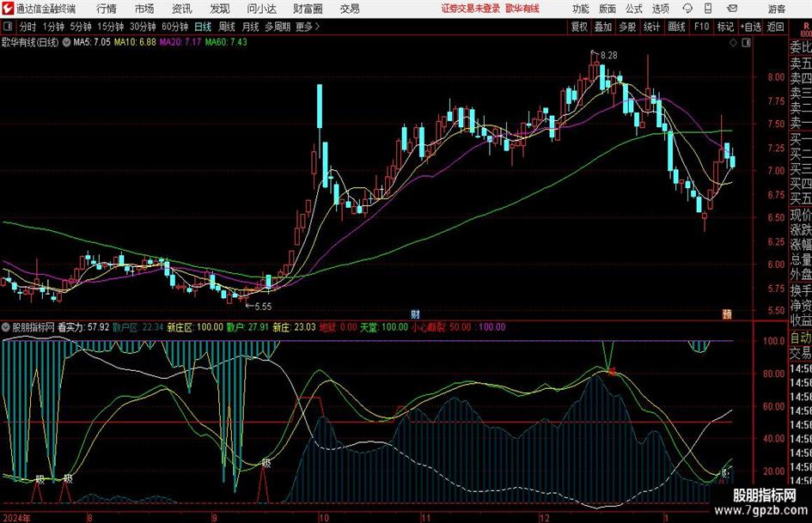The height and width of the screenshot is (523, 812).
Task: Click the diamond icon above the chart
Action: point(733,43)
